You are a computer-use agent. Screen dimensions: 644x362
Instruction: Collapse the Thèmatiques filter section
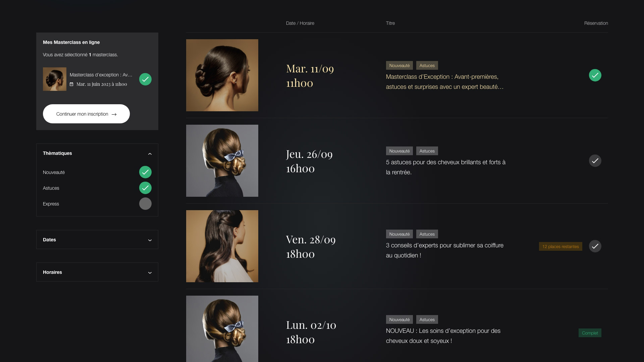[150, 154]
